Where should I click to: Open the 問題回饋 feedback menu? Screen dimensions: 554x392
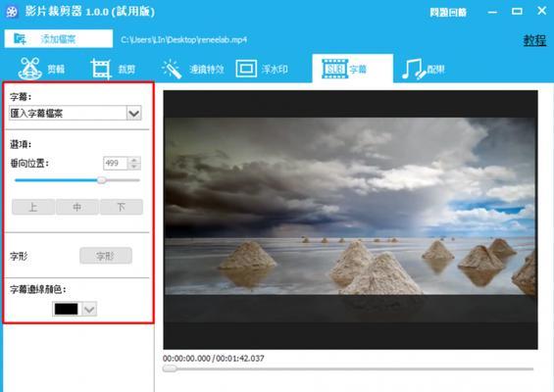click(448, 13)
